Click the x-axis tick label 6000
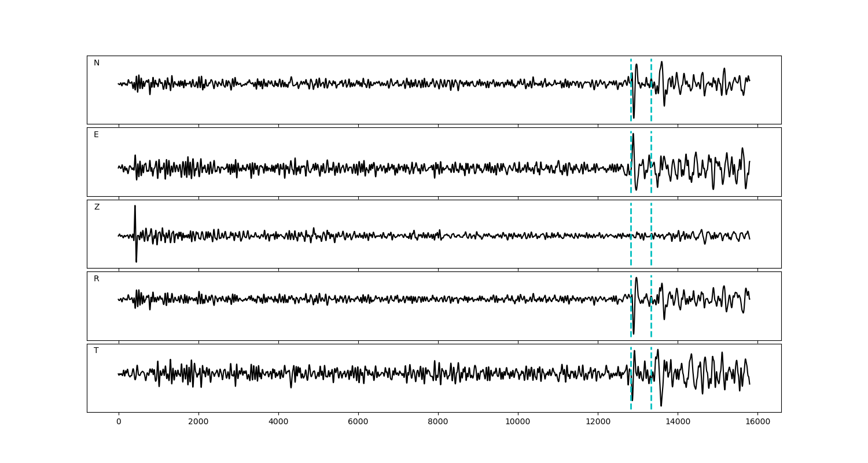The height and width of the screenshot is (463, 868). (x=358, y=422)
